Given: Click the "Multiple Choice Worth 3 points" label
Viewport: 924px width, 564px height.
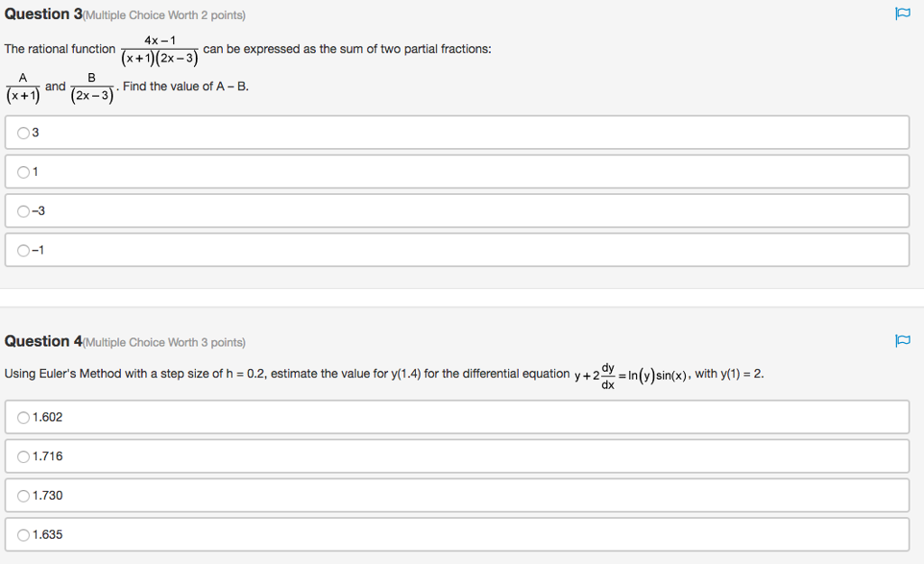Looking at the screenshot, I should pyautogui.click(x=162, y=341).
